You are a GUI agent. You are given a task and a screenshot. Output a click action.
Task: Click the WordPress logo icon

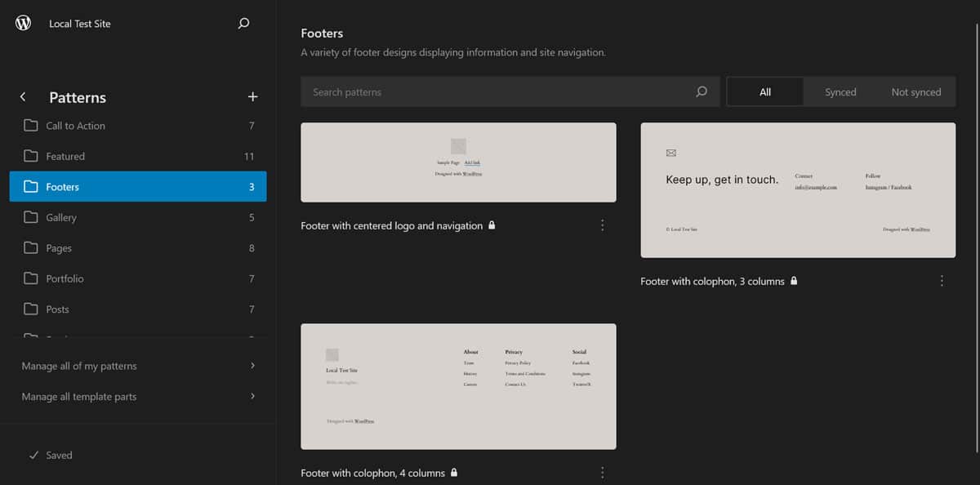point(23,24)
